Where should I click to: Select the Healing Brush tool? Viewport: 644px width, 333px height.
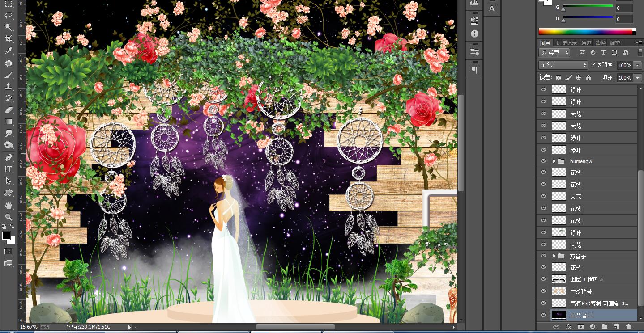click(x=9, y=64)
